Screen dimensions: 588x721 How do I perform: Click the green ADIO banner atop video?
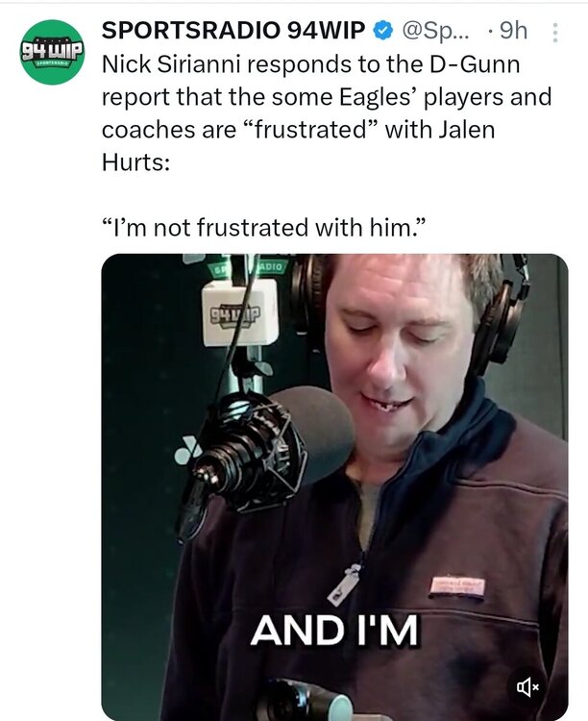tap(272, 266)
